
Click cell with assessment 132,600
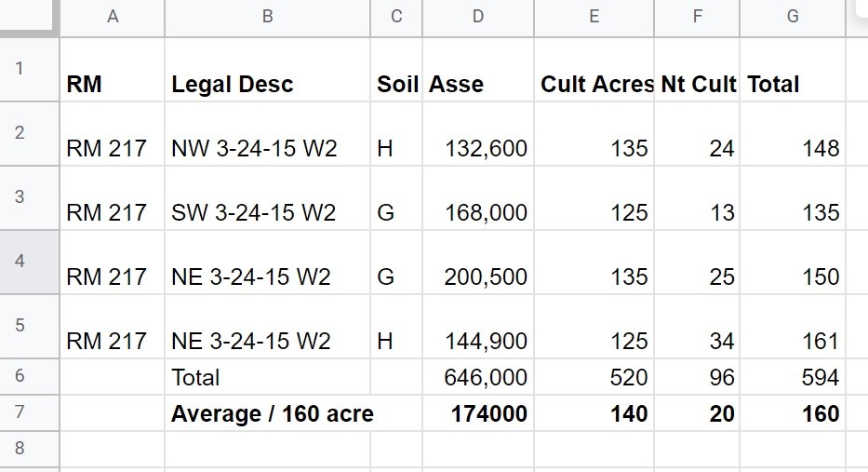[478, 133]
